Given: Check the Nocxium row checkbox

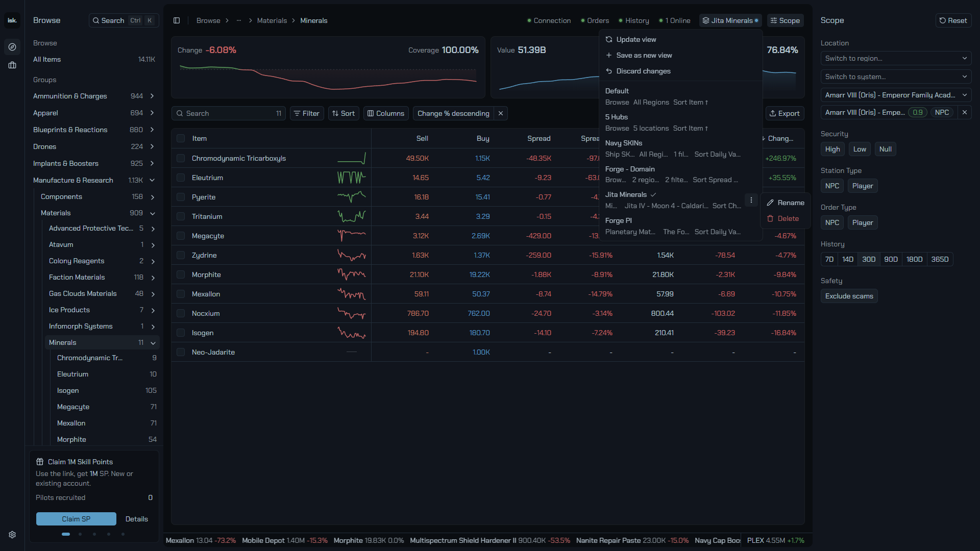Looking at the screenshot, I should 181,313.
